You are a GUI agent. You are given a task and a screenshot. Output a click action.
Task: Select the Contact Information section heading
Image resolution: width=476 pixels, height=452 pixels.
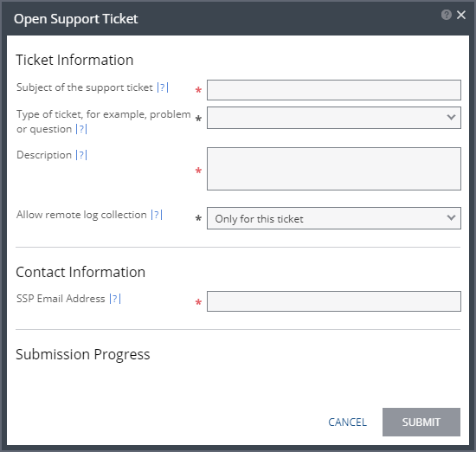[80, 272]
